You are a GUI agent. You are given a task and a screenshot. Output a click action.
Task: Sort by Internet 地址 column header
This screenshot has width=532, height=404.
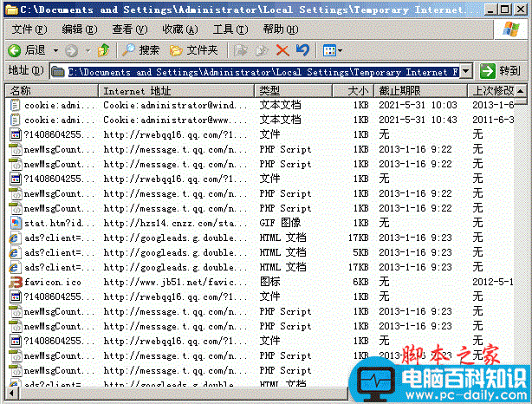[177, 91]
